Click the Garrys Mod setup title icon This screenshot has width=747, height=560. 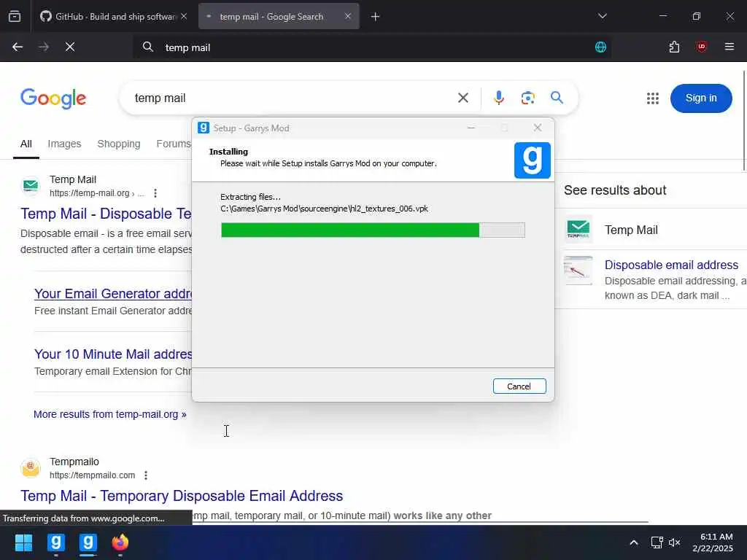coord(204,128)
